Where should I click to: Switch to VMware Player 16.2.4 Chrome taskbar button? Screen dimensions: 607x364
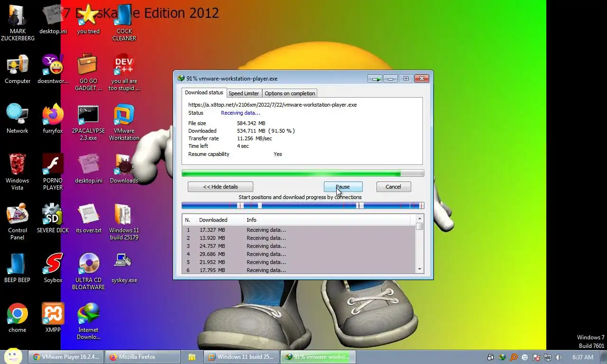click(x=66, y=357)
